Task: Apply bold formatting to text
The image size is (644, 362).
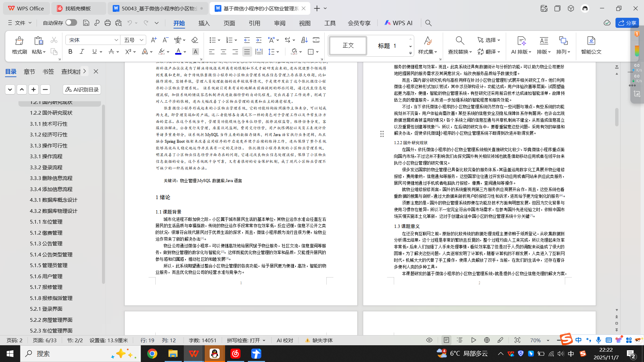Action: [x=70, y=52]
